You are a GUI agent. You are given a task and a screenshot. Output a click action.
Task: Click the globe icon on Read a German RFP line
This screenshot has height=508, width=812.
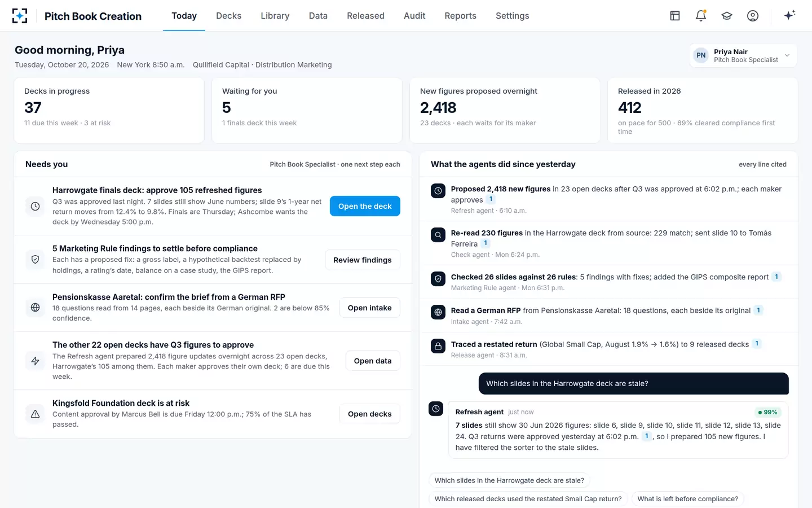pos(438,312)
